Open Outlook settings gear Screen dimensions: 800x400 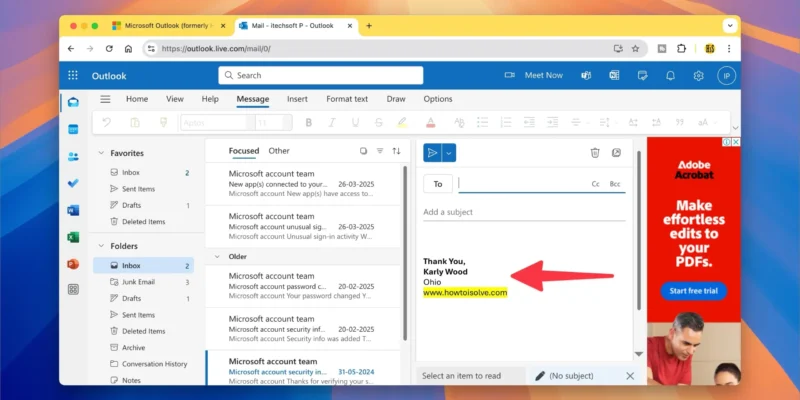click(x=698, y=76)
